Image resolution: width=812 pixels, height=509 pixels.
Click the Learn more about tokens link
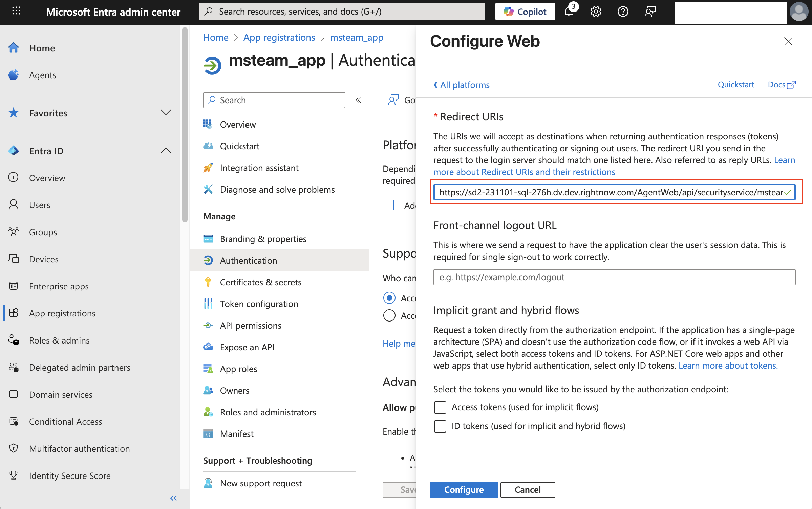(728, 366)
